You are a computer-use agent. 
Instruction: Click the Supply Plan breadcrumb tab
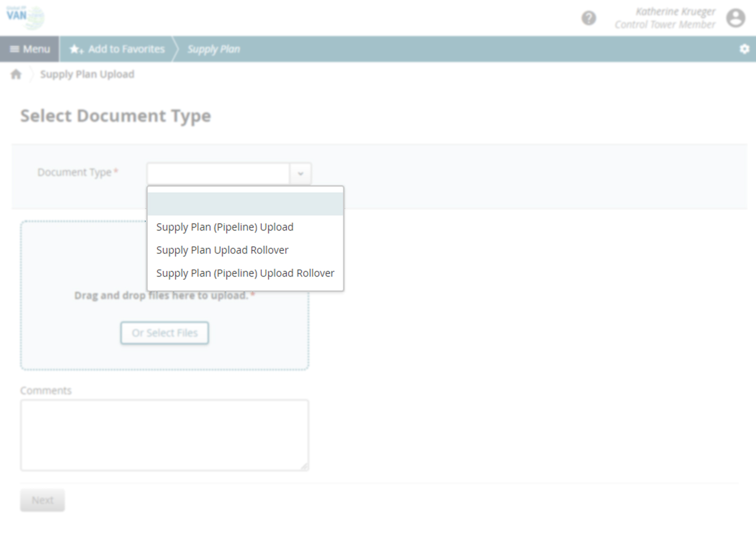tap(214, 49)
